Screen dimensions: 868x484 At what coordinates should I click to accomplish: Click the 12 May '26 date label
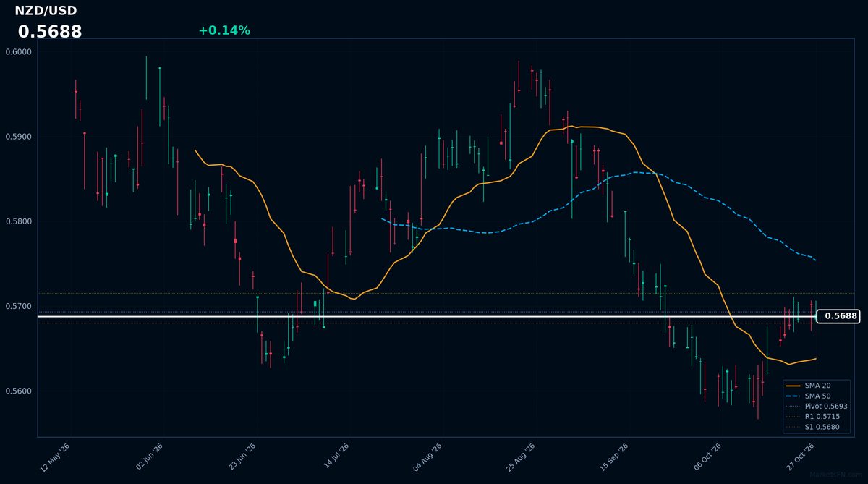[x=56, y=458]
